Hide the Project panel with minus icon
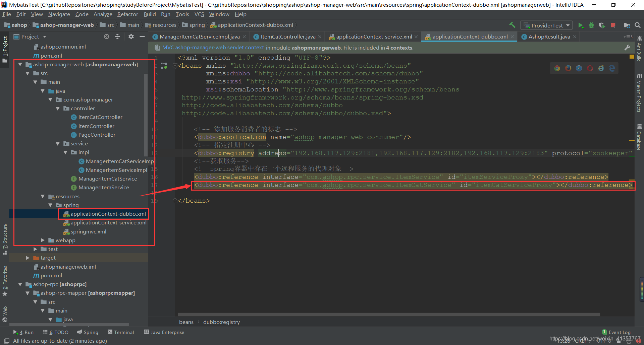The height and width of the screenshot is (345, 644). [142, 37]
